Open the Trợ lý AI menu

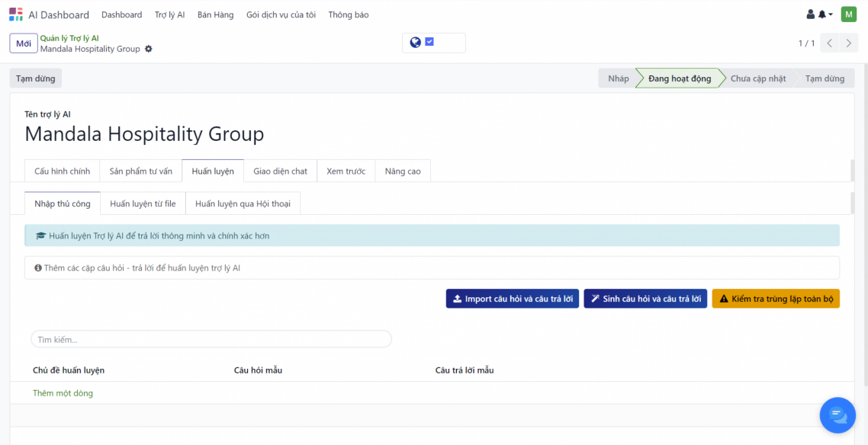169,14
